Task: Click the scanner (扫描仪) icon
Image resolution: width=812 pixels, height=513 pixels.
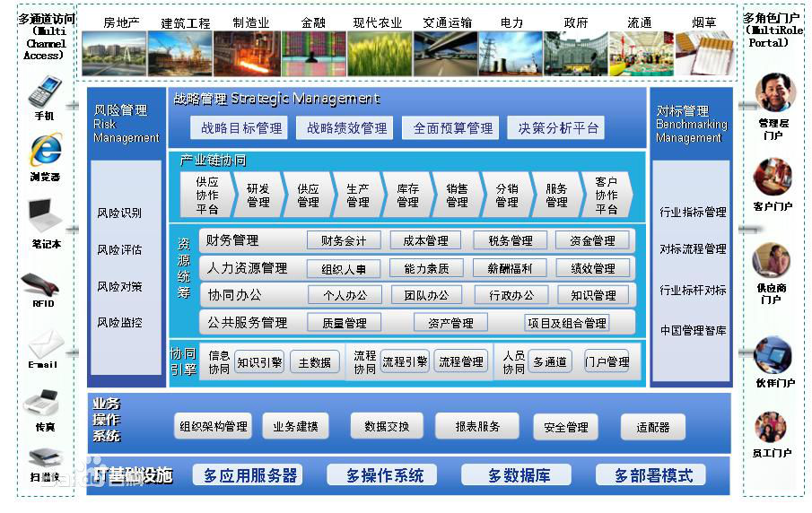Action: (45, 458)
